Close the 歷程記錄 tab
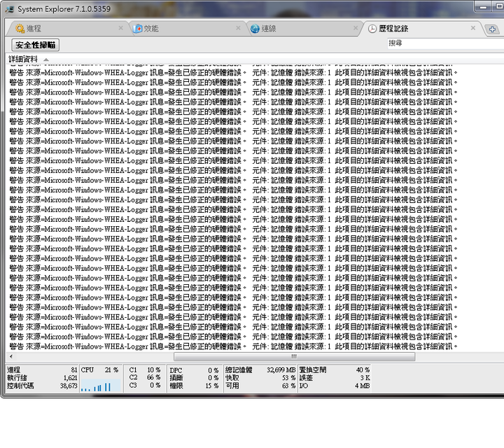The width and height of the screenshot is (504, 448). (x=472, y=28)
